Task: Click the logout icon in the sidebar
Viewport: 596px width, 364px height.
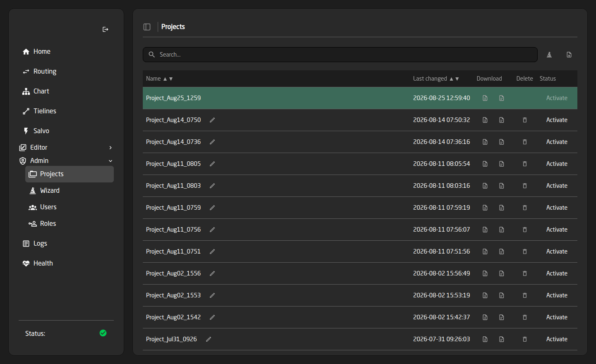Action: [106, 29]
